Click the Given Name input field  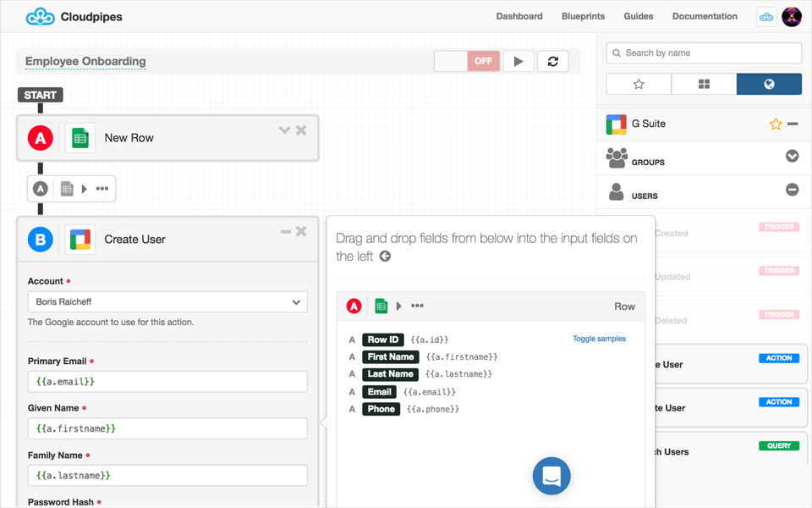167,428
